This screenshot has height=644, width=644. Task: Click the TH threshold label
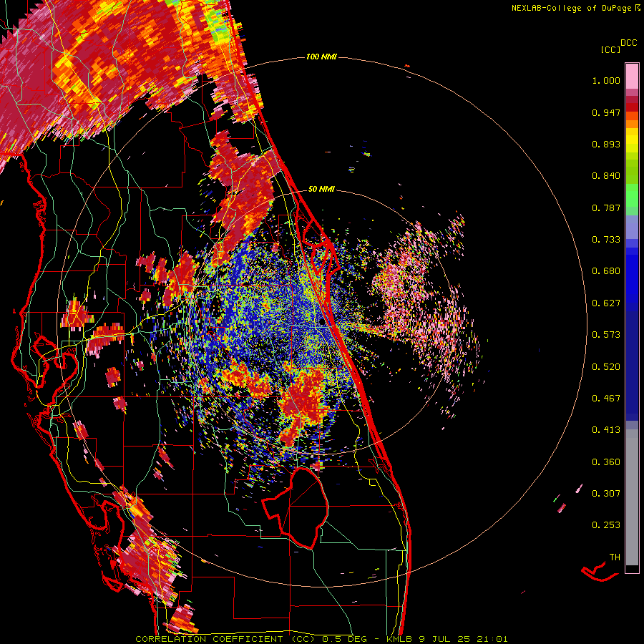point(615,557)
